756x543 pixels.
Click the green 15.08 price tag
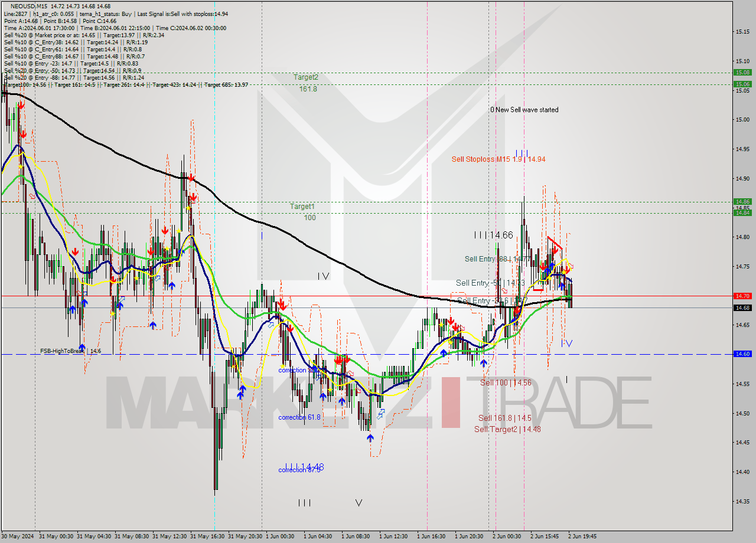[x=742, y=72]
